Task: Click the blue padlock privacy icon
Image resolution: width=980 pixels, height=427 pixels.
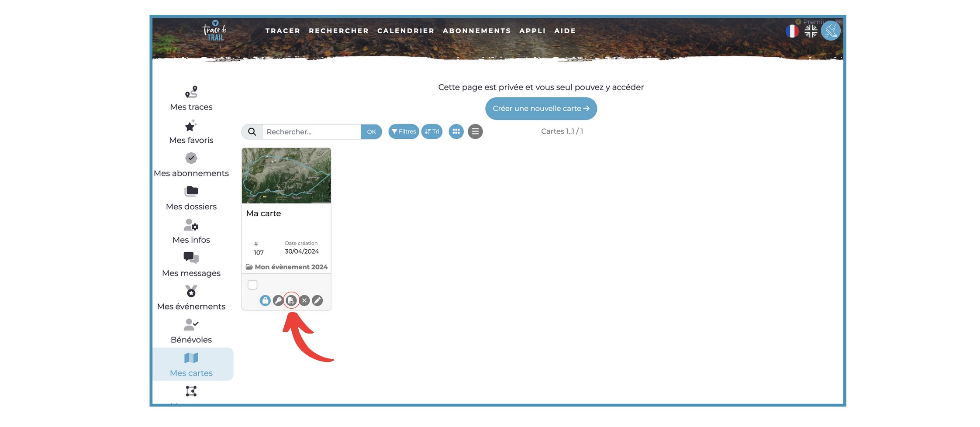Action: point(265,300)
